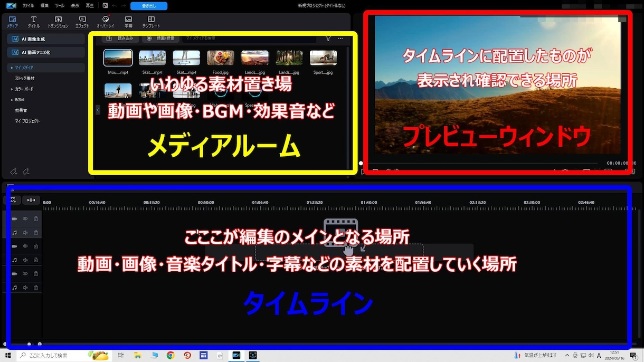The image size is (644, 362).
Task: Open the タイトル room
Action: coord(34,22)
